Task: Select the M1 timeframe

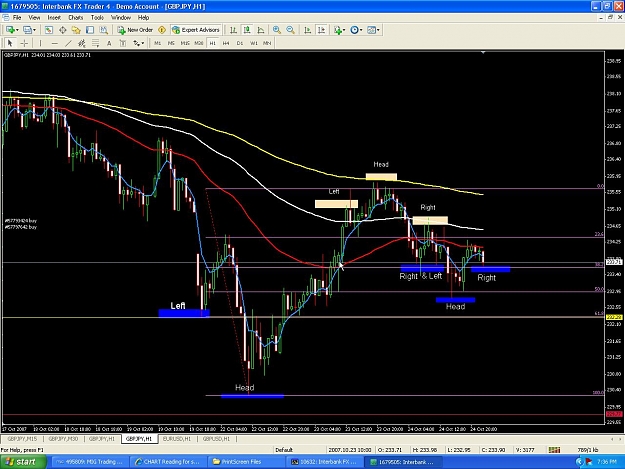Action: (158, 43)
